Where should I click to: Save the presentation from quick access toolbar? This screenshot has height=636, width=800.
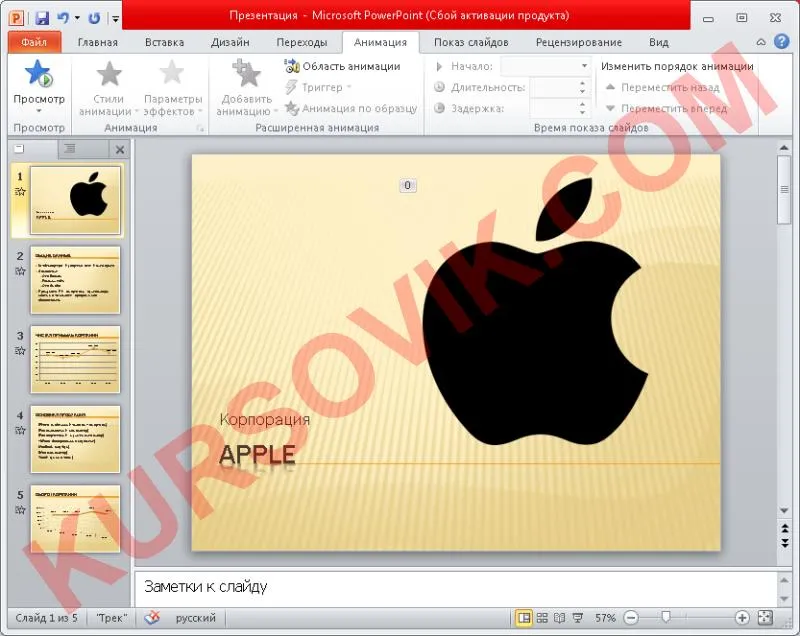pos(42,18)
